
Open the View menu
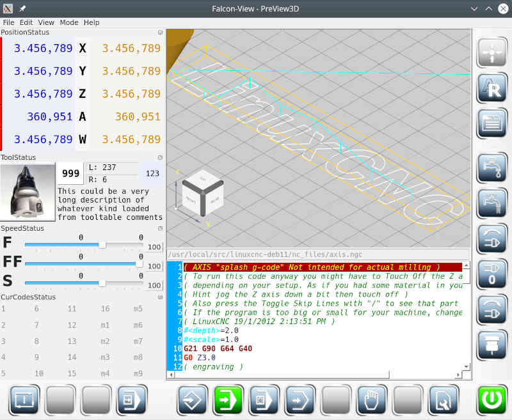click(x=46, y=22)
